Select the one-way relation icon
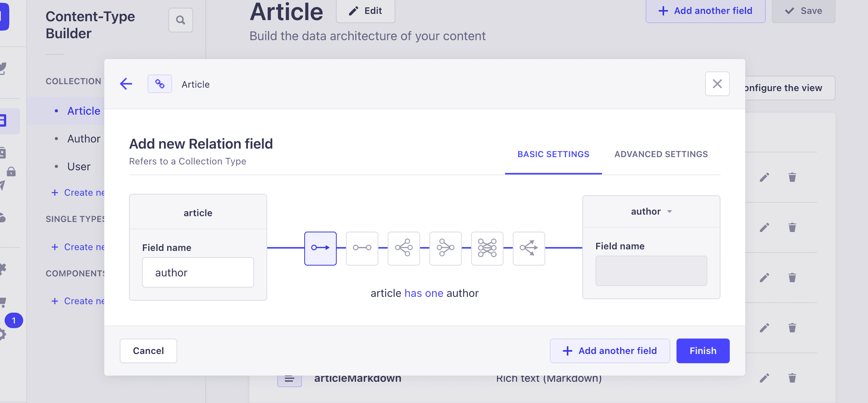The image size is (868, 403). click(320, 248)
